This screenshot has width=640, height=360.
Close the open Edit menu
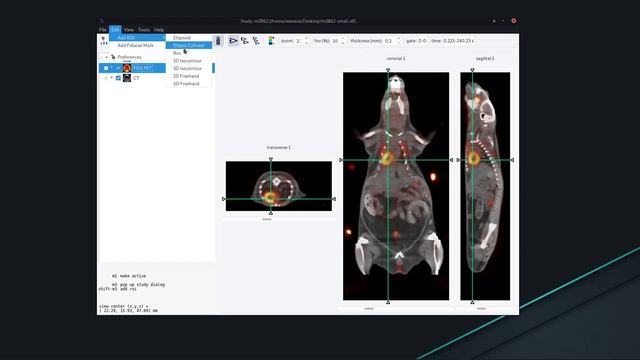pyautogui.click(x=115, y=30)
